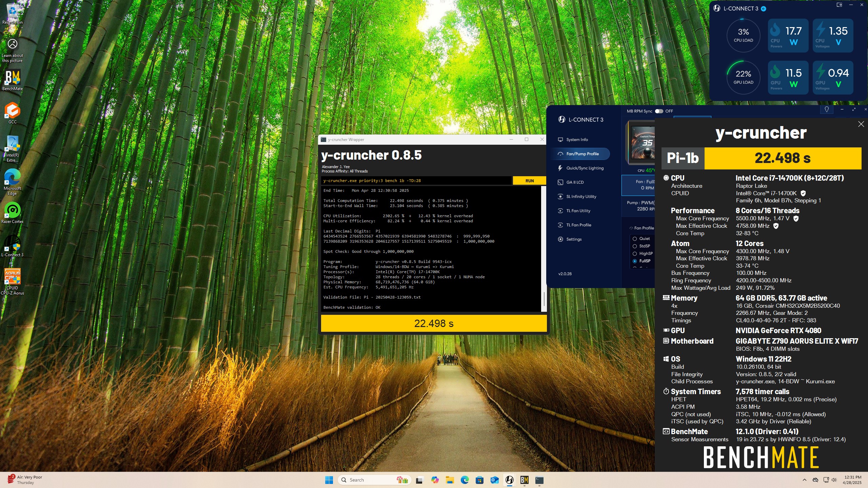
Task: Open Outlook from the taskbar
Action: (494, 480)
